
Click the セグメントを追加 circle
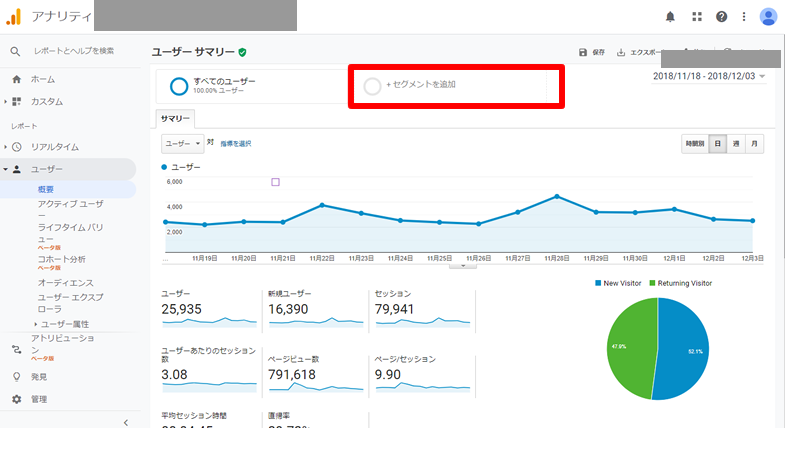(x=372, y=86)
